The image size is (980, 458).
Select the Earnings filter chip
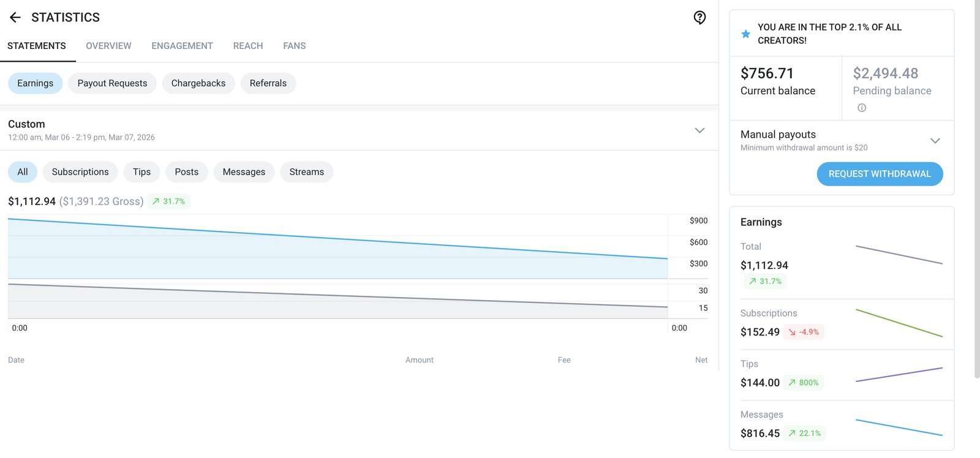pyautogui.click(x=35, y=83)
